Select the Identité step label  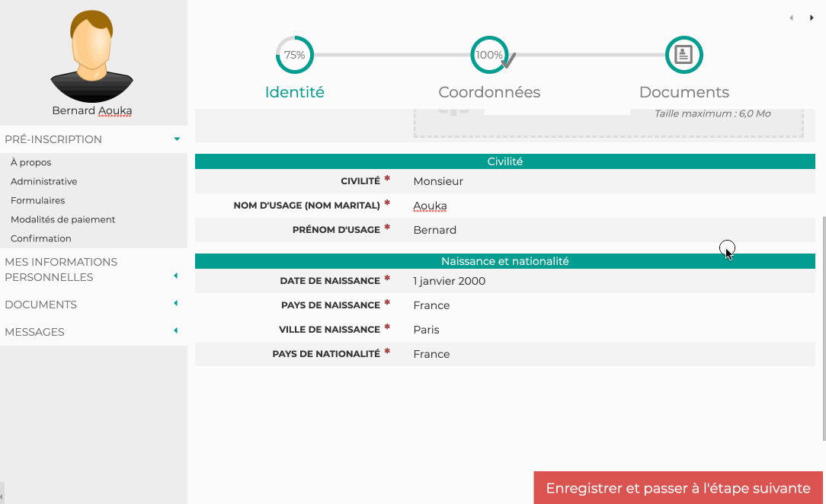tap(294, 92)
